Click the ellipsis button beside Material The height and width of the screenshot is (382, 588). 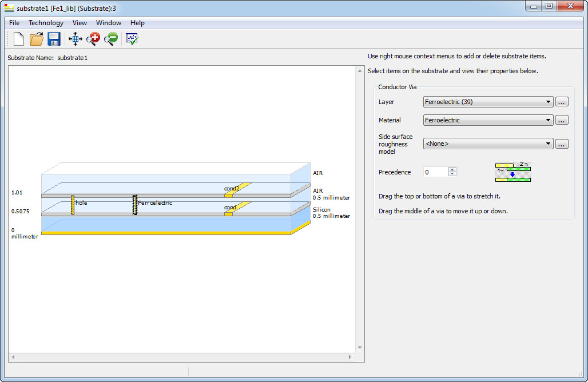[562, 120]
